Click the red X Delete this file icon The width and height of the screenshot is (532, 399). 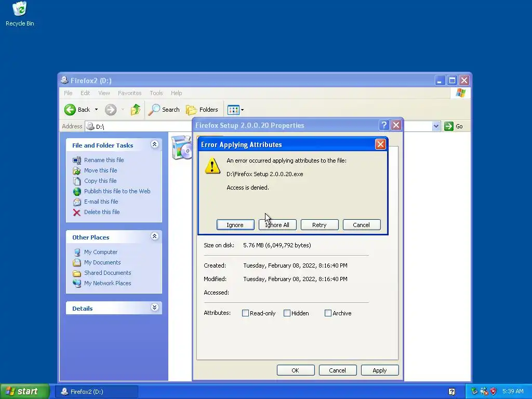[77, 212]
